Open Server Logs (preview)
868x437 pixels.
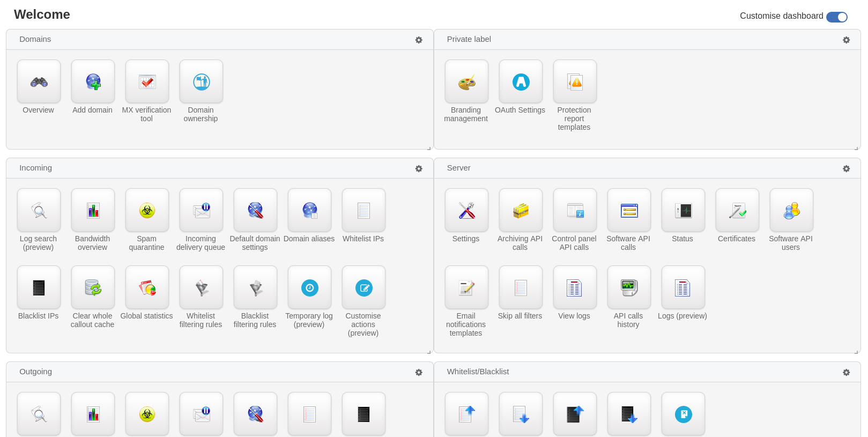tap(683, 287)
